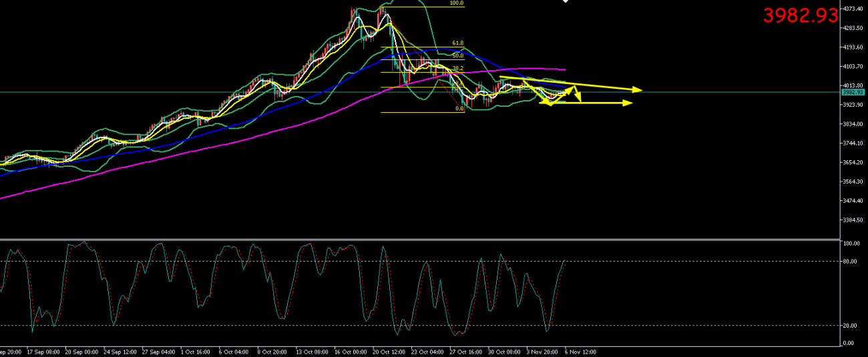Select the Fibonacci 100.0 level label
The image size is (868, 357).
click(456, 3)
